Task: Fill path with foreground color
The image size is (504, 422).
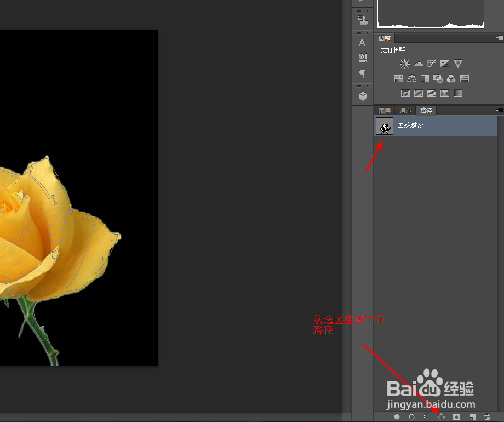Action: point(397,417)
